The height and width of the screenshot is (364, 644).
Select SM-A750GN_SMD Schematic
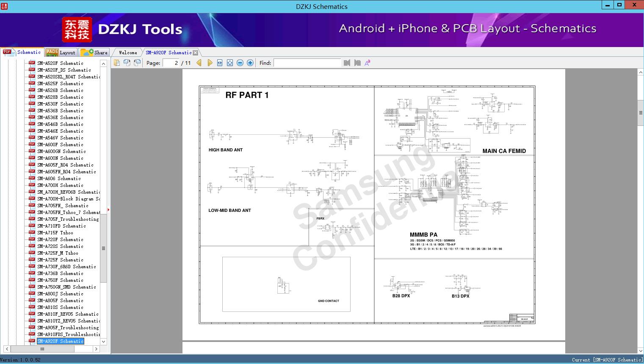pos(66,287)
